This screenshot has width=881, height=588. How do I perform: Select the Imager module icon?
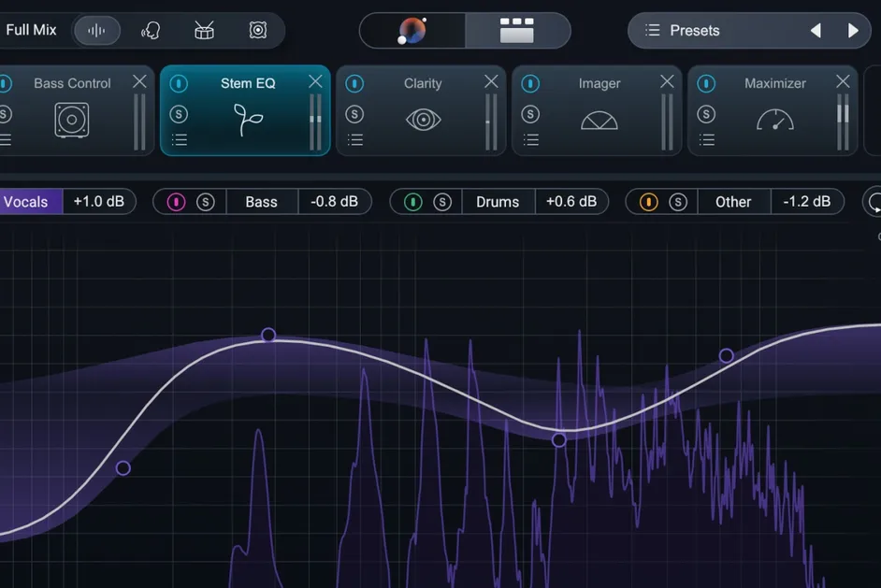[x=599, y=121]
